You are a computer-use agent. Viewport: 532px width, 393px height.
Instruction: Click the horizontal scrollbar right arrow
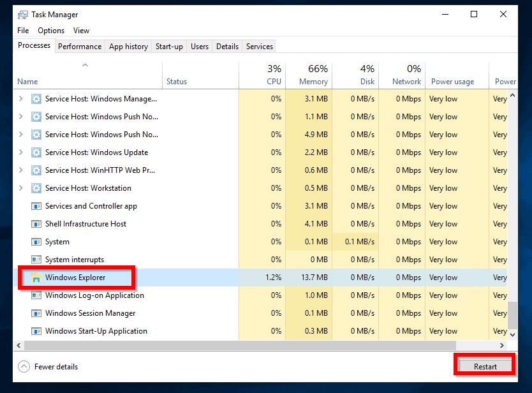[502, 346]
